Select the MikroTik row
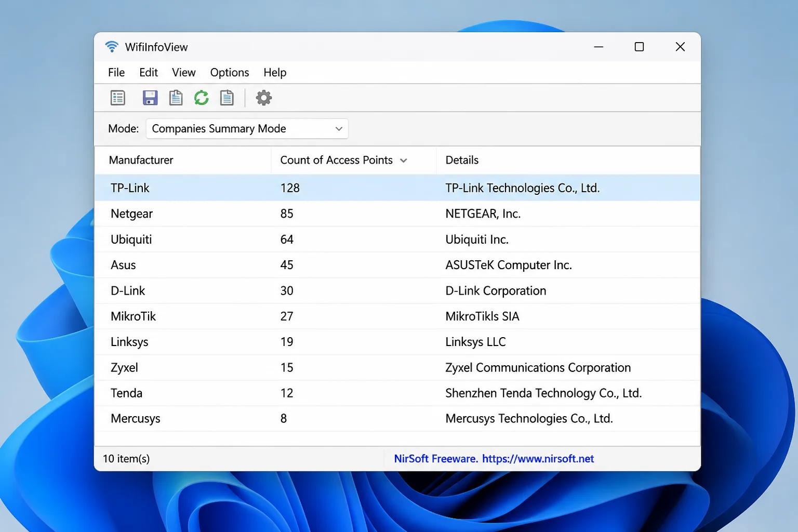Viewport: 798px width, 532px height. [397, 316]
